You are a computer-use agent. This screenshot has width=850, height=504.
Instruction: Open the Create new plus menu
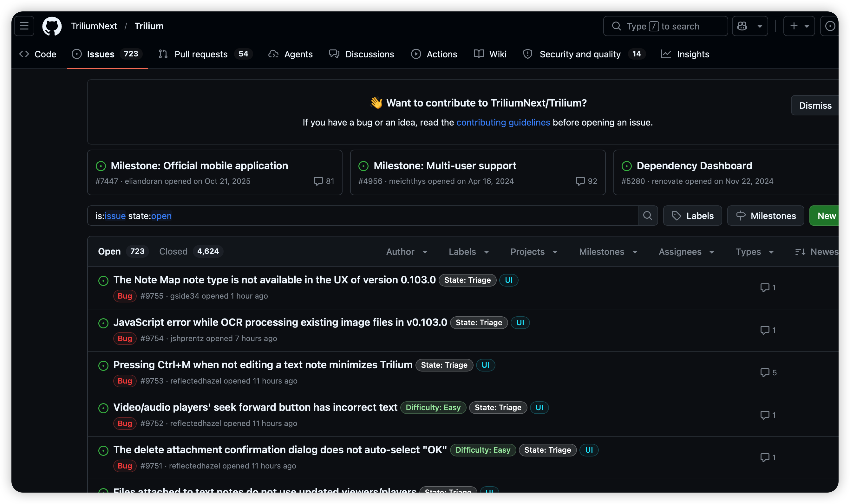[x=799, y=26]
